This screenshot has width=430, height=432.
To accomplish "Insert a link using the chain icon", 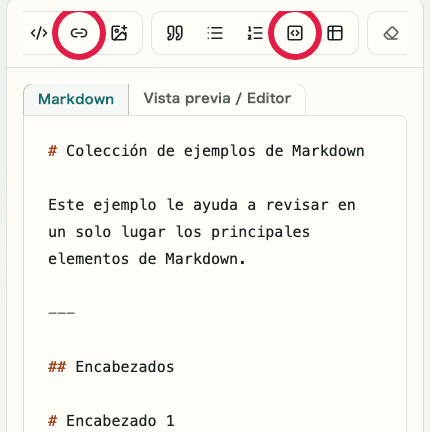I will pyautogui.click(x=79, y=33).
